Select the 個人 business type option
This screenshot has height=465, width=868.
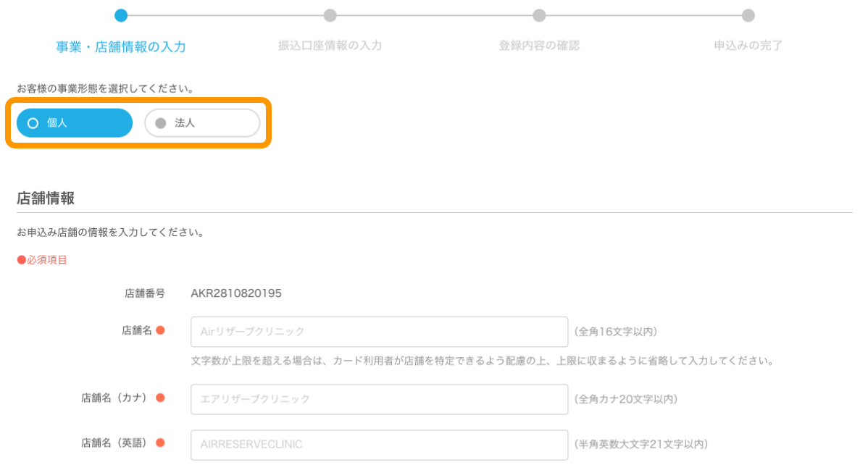pos(74,123)
